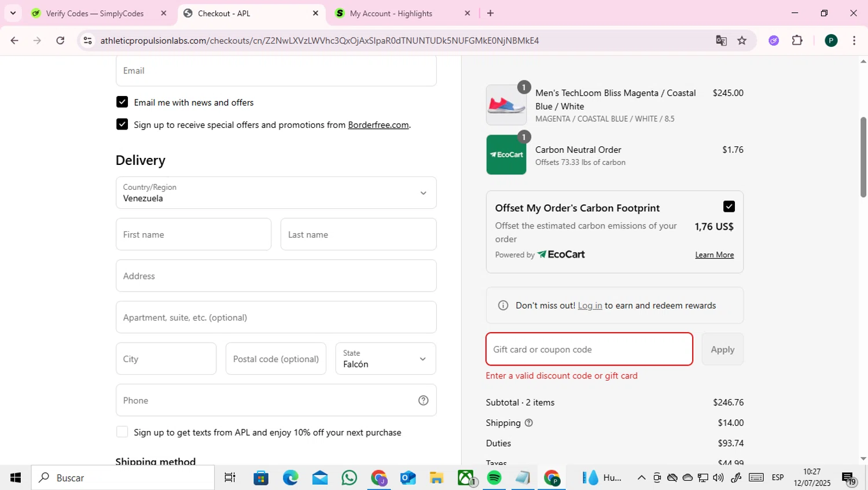This screenshot has width=868, height=490.
Task: Open WhatsApp from taskbar
Action: click(x=350, y=478)
